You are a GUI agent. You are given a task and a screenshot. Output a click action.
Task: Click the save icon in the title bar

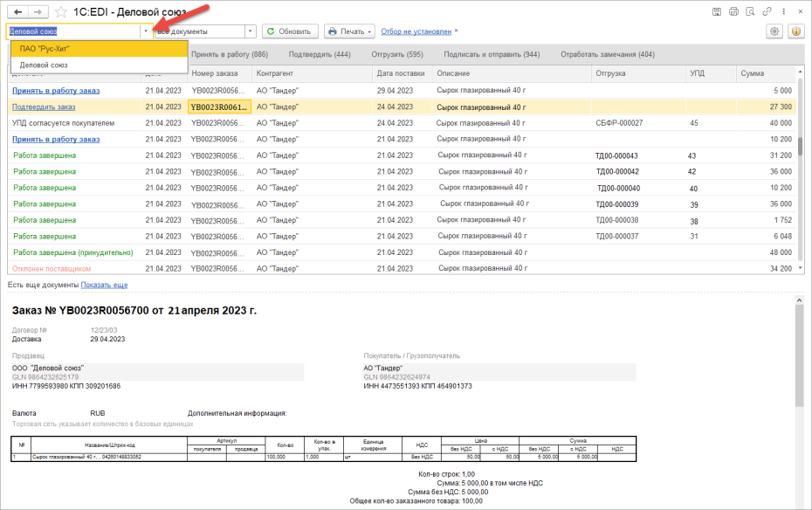tap(717, 11)
